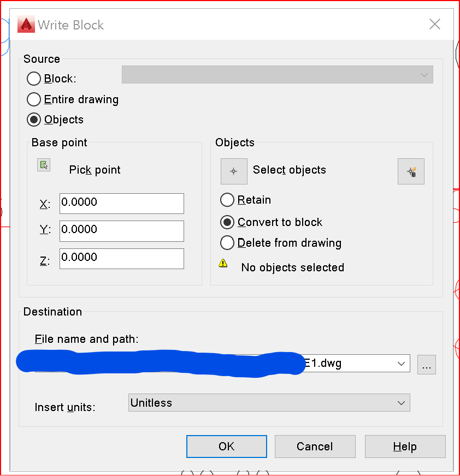Close the Write Block dialog
460x476 pixels.
435,24
